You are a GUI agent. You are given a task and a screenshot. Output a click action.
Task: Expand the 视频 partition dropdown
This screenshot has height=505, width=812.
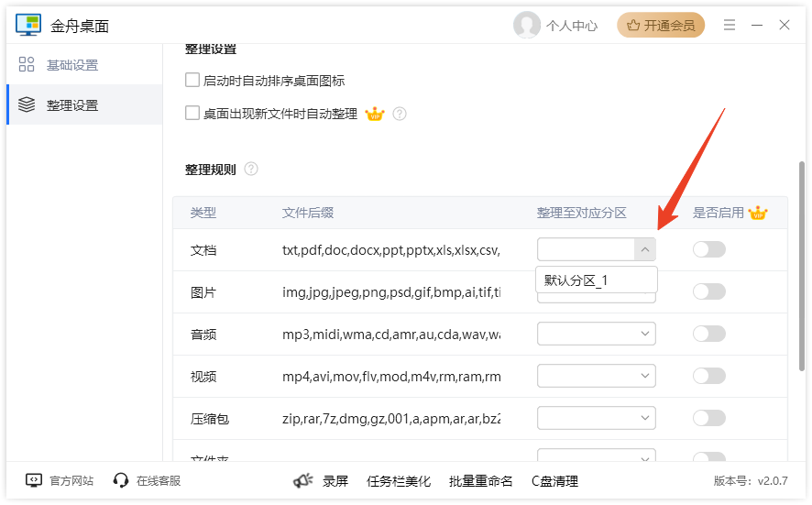point(645,376)
